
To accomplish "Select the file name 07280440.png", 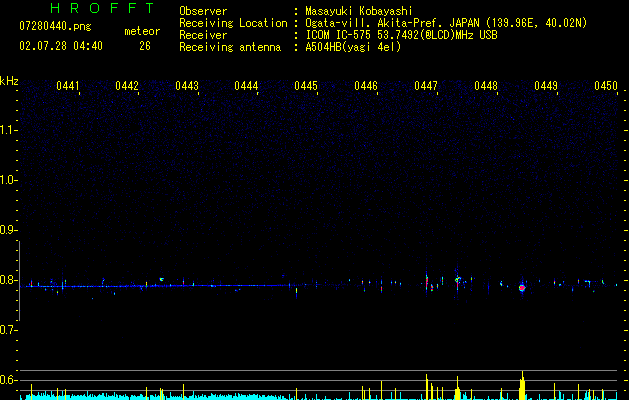I will (55, 27).
